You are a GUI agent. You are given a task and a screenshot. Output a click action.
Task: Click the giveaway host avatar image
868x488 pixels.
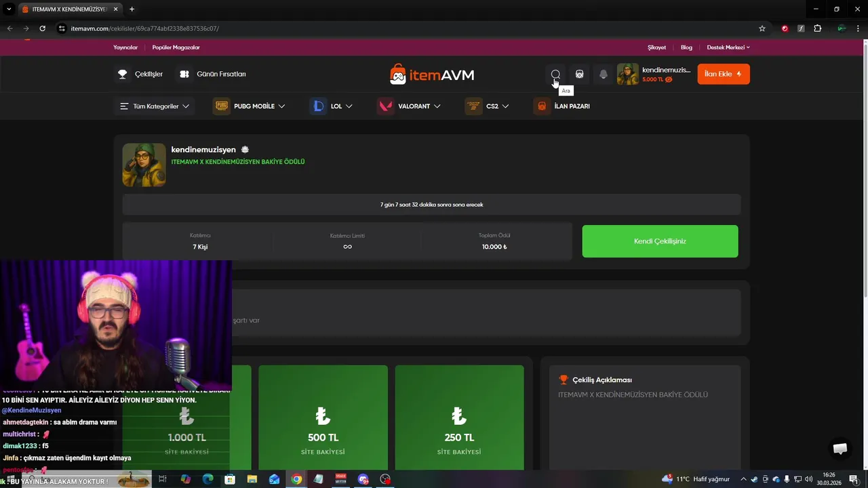pos(144,165)
